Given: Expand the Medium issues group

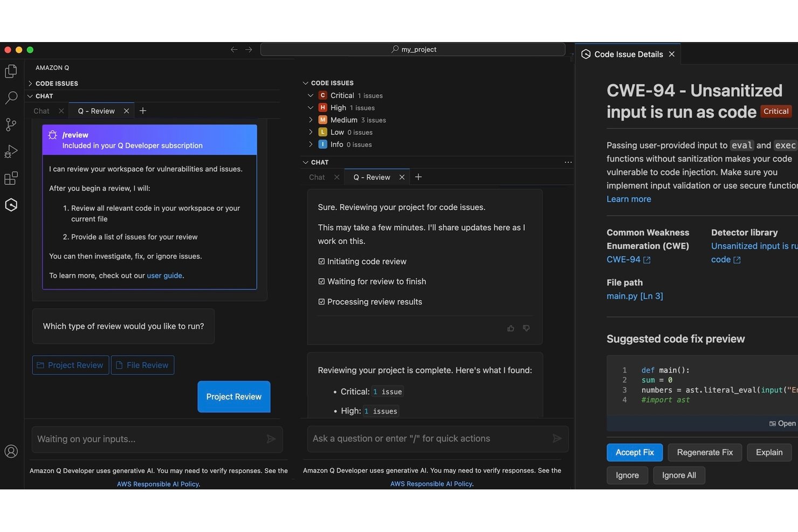Looking at the screenshot, I should click(311, 120).
